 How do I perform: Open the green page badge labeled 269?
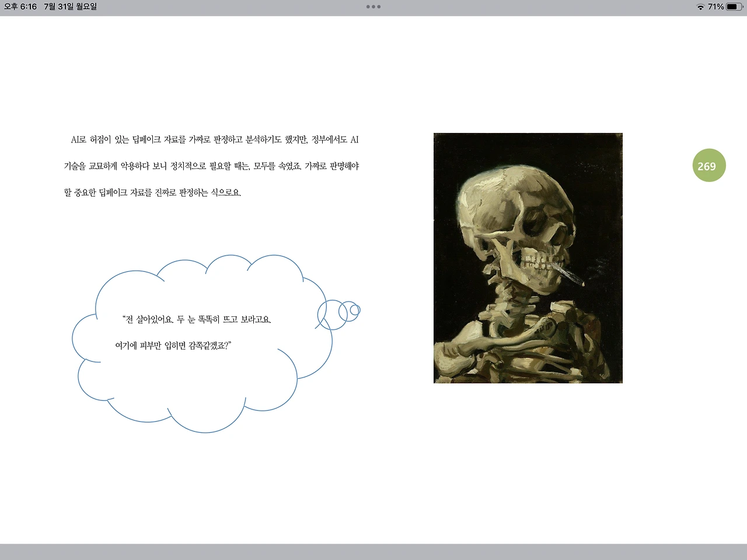point(708,166)
